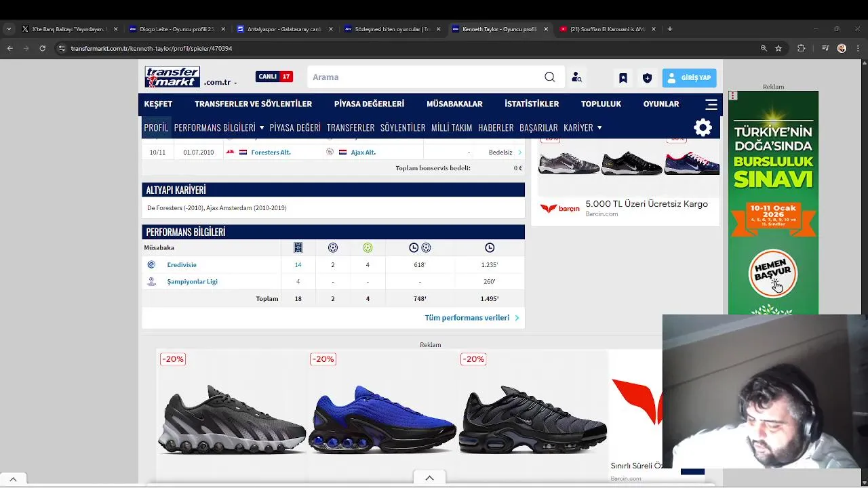Open the MÜSABAKALAR menu
The width and height of the screenshot is (868, 488).
coord(454,104)
